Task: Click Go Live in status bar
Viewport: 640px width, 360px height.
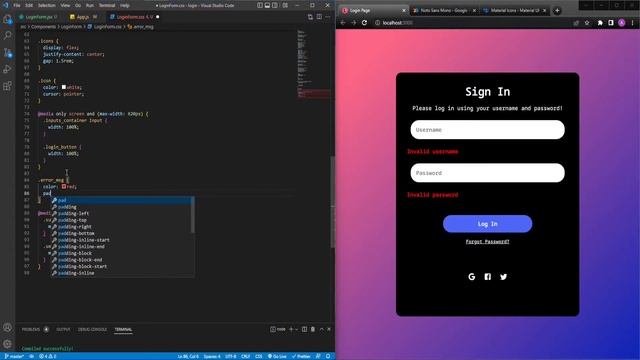Action: (x=277, y=356)
